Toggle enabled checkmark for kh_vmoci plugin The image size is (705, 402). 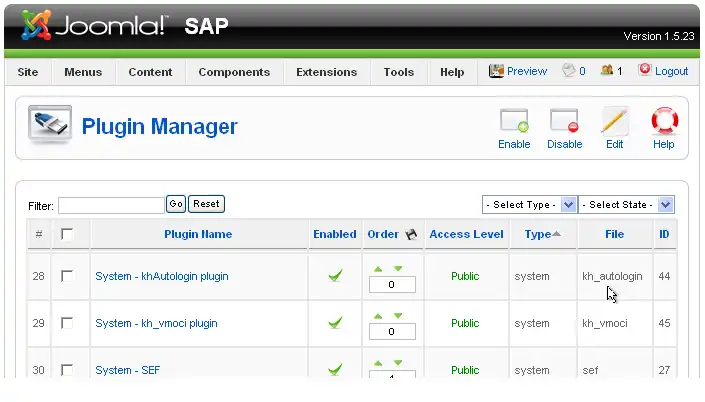335,323
